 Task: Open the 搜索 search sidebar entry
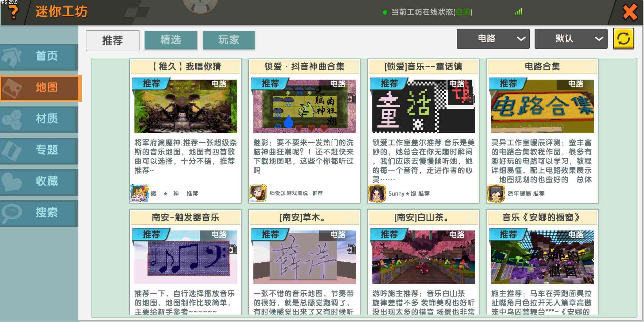pyautogui.click(x=39, y=213)
